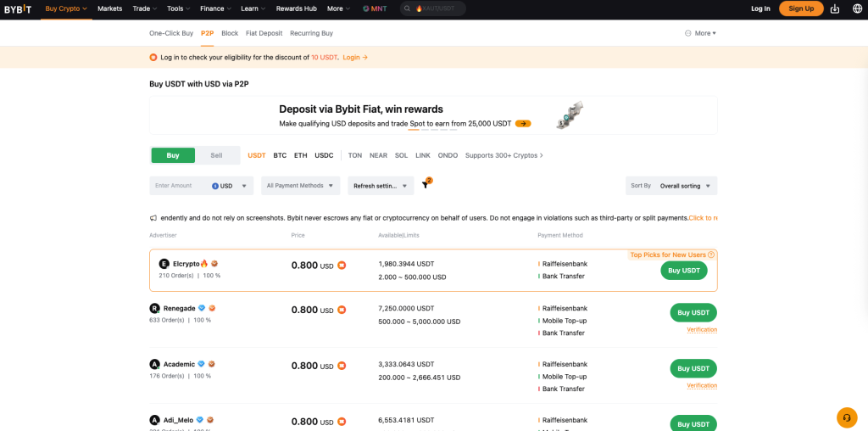Switch to the Recurring Buy tab

[x=312, y=33]
